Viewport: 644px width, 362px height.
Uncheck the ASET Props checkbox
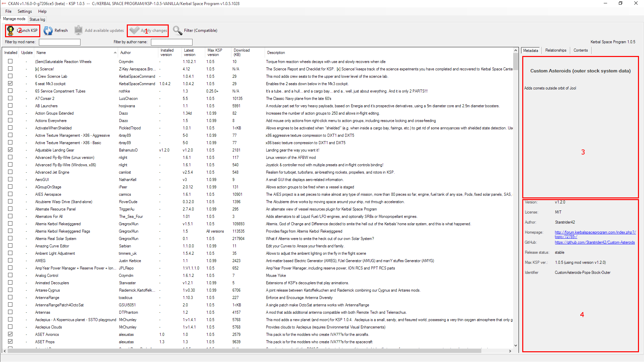click(x=10, y=342)
